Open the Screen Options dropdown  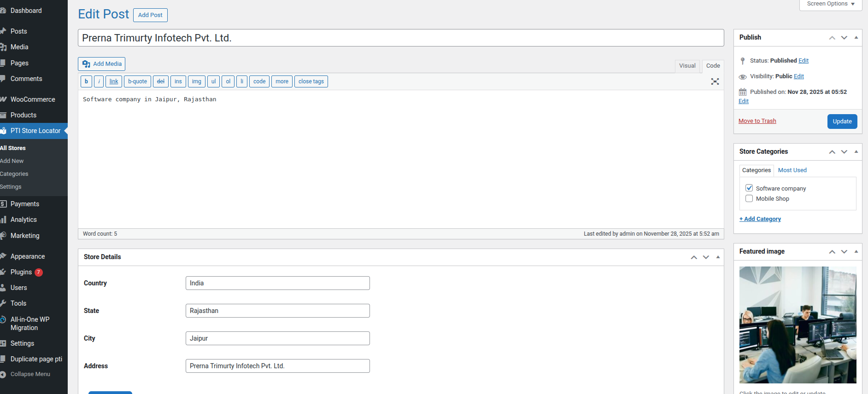tap(831, 4)
